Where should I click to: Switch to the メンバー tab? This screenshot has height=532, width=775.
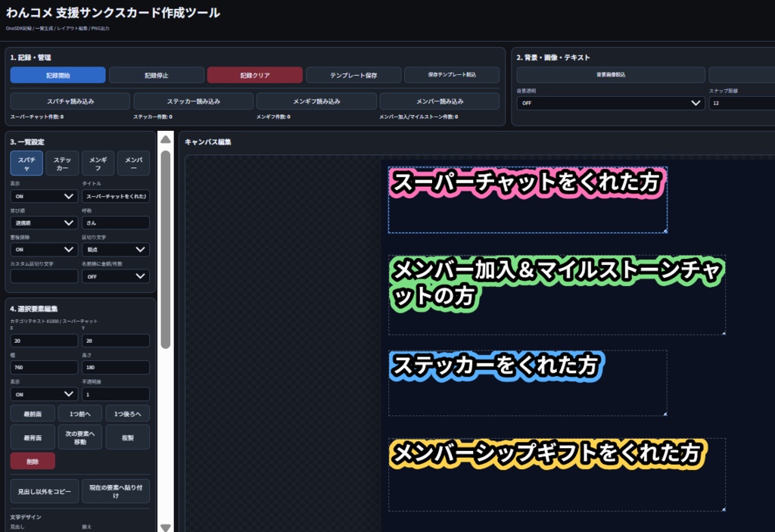[133, 163]
